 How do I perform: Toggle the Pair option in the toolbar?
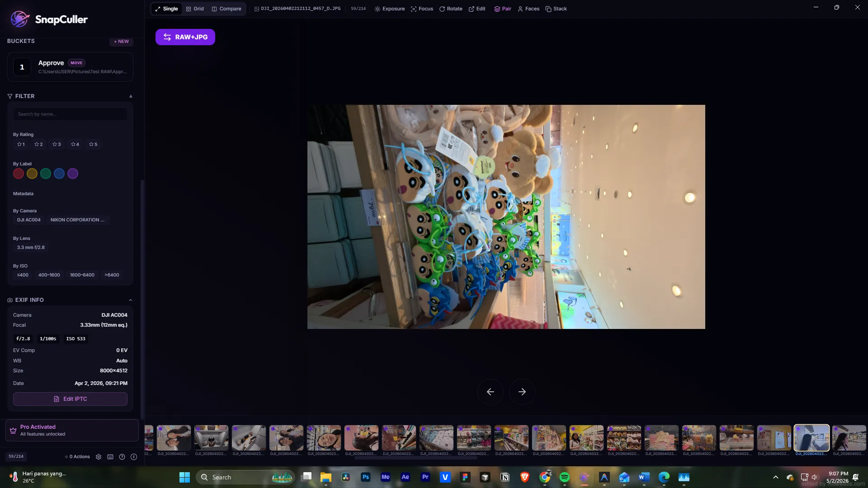click(x=503, y=9)
